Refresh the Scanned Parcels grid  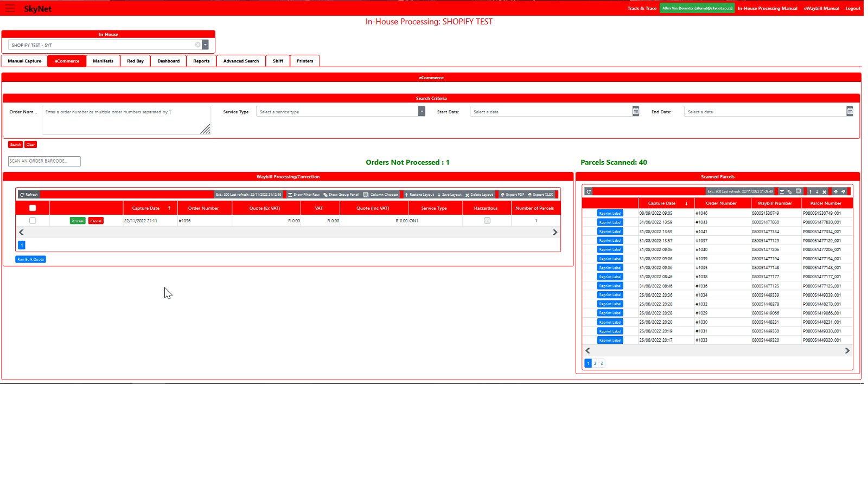point(588,191)
